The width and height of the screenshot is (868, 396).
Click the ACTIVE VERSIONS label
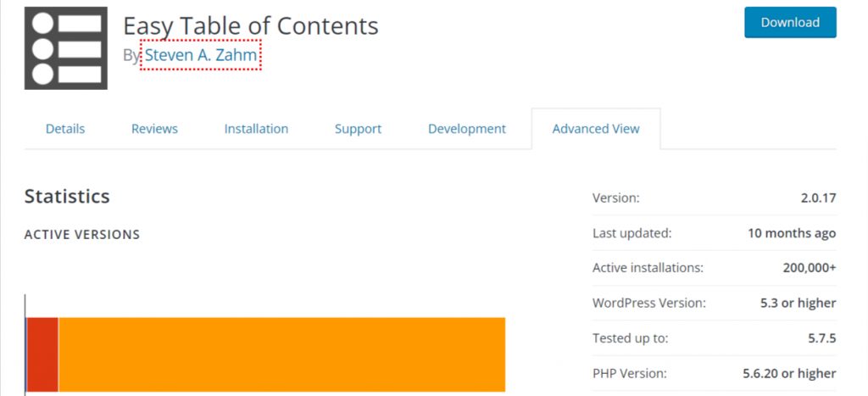pos(82,235)
